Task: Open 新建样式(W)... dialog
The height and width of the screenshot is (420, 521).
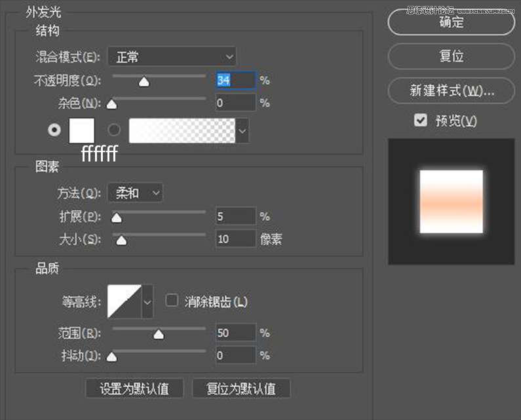Action: [x=452, y=90]
